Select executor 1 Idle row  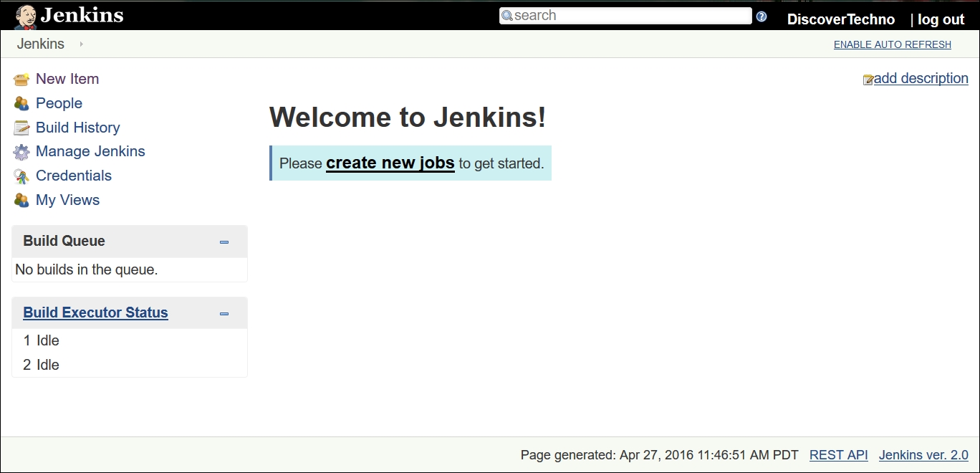(x=130, y=340)
